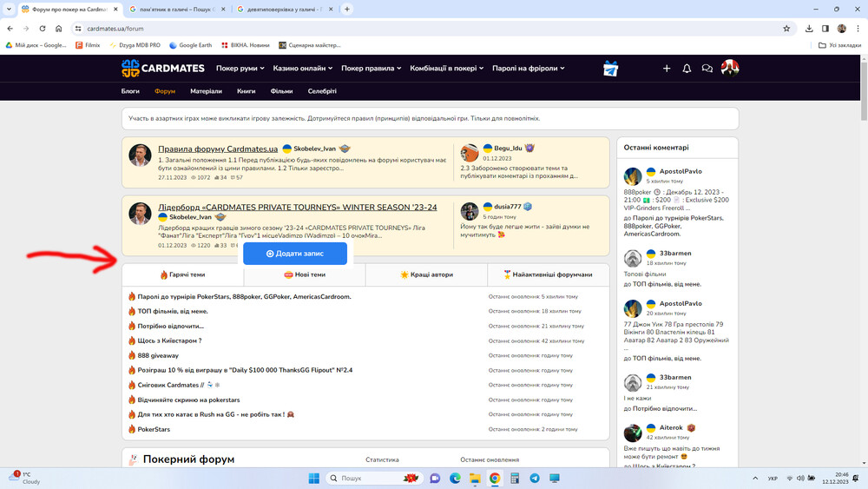The height and width of the screenshot is (489, 868).
Task: Open the Матеріали section
Action: click(x=206, y=91)
